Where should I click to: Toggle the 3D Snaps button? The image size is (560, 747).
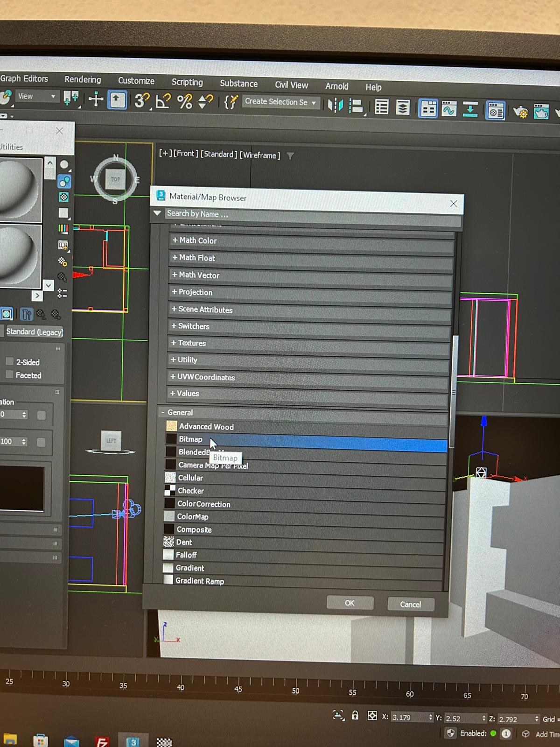142,100
